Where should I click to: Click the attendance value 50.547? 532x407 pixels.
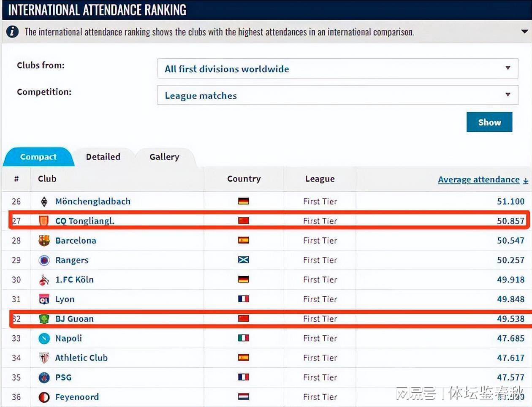click(x=510, y=241)
